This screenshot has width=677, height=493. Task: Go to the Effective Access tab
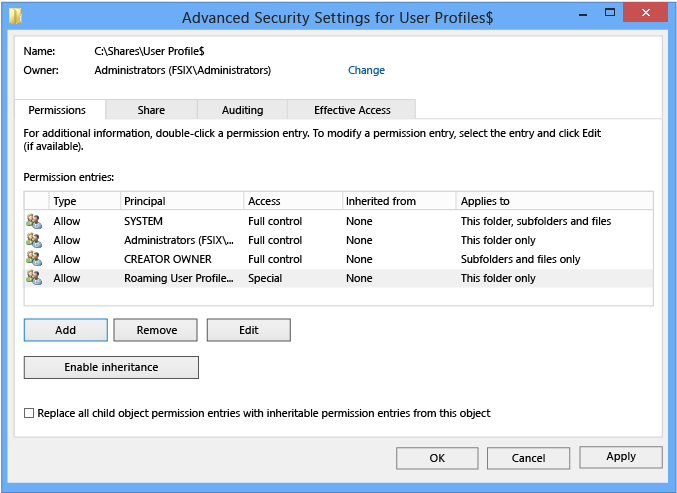(352, 110)
